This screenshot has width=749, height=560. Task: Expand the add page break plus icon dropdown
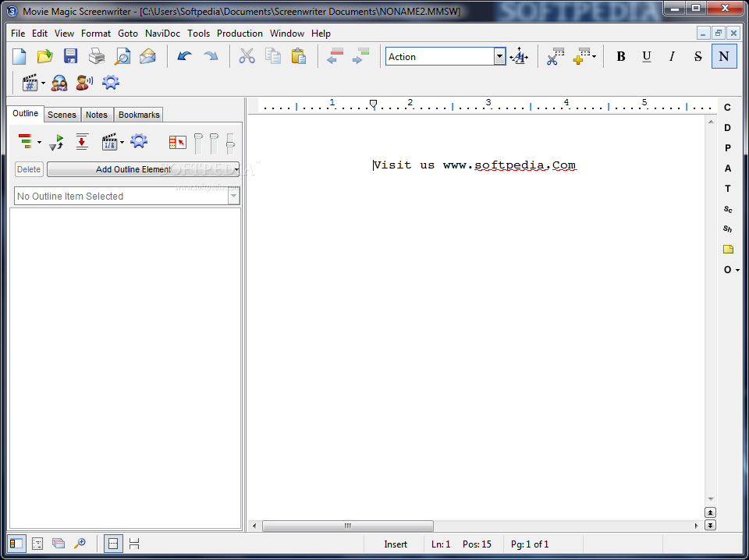[x=594, y=57]
